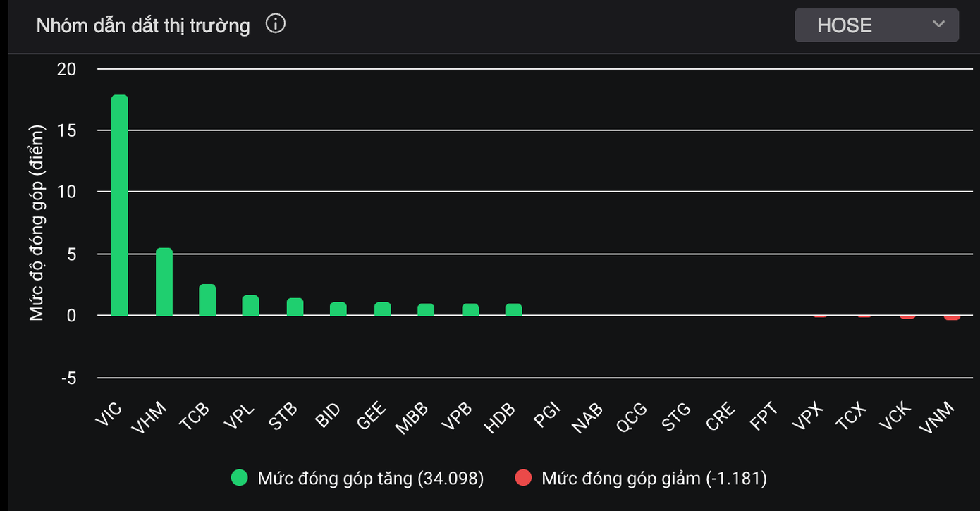The width and height of the screenshot is (980, 511).
Task: Click the HDB bar in chart
Action: click(x=513, y=309)
